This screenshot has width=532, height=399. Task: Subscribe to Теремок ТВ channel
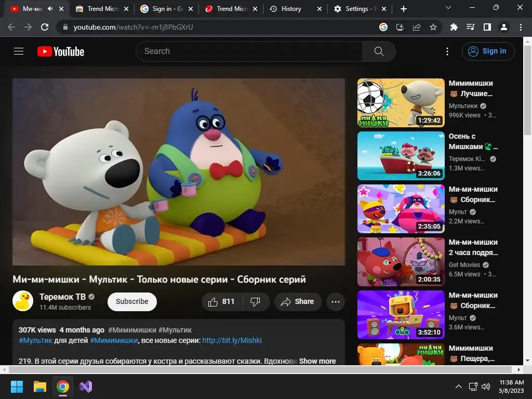click(x=132, y=302)
